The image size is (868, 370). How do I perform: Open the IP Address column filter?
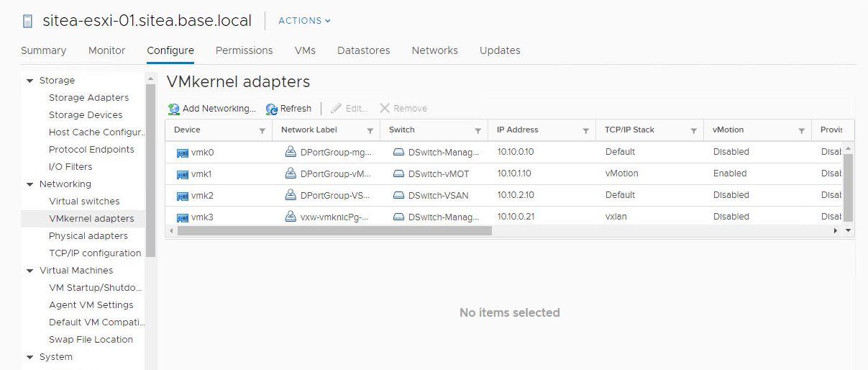coord(585,131)
